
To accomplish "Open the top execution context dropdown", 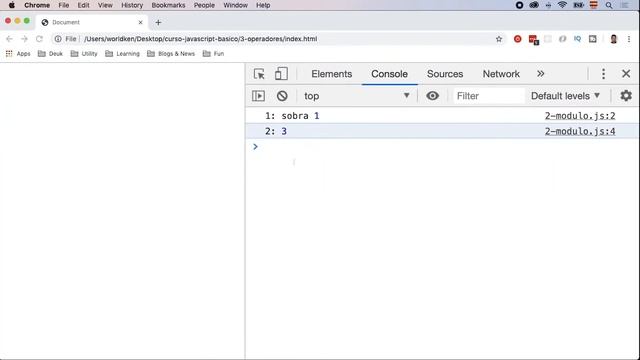I will click(356, 96).
